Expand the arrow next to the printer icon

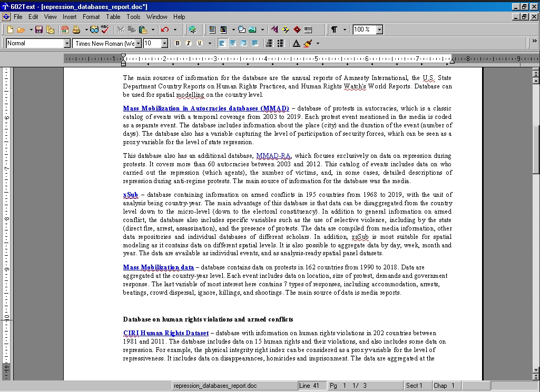pyautogui.click(x=86, y=29)
